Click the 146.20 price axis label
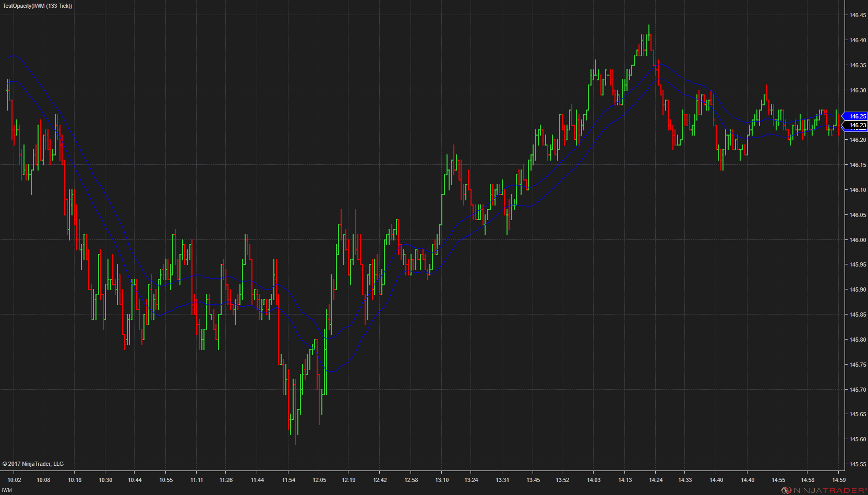This screenshot has height=495, width=868. pos(858,140)
